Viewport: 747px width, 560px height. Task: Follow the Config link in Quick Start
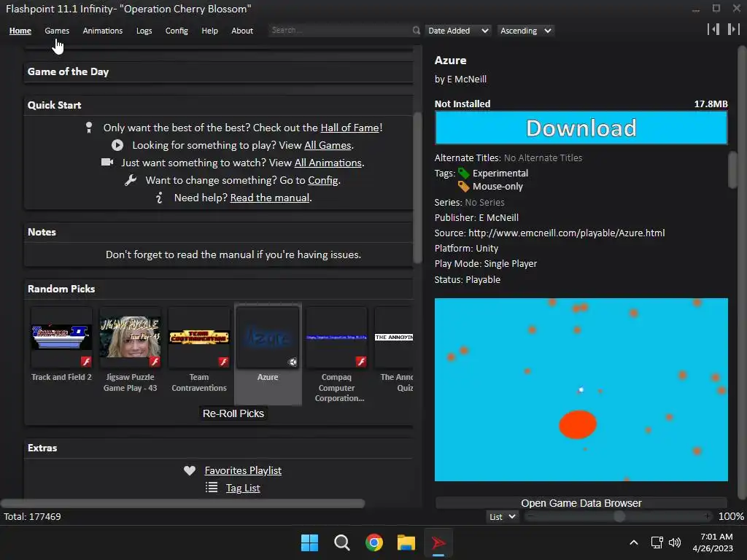(x=323, y=181)
